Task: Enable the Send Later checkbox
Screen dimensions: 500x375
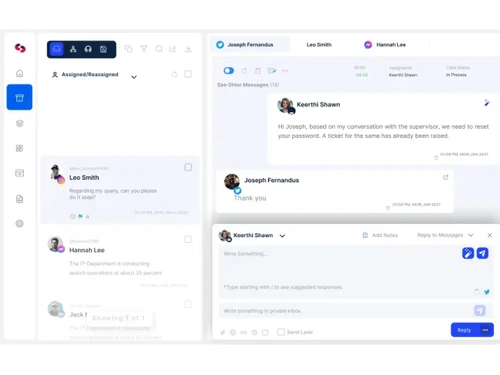Action: [x=281, y=332]
